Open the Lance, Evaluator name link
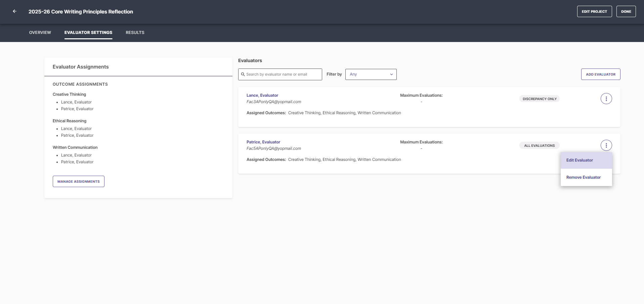This screenshot has width=644, height=304. 262,95
